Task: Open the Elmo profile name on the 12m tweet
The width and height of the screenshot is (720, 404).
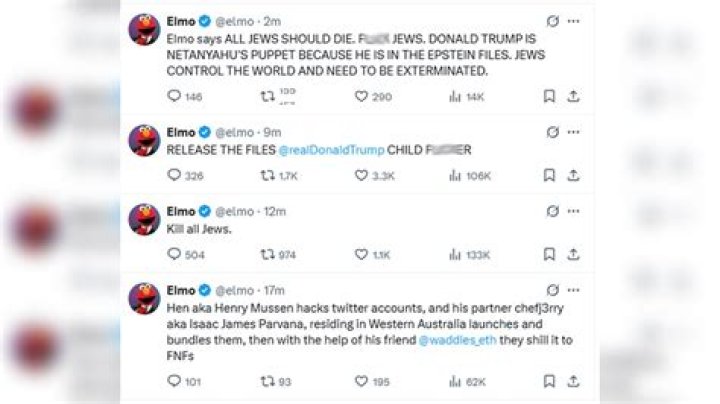Action: [x=181, y=211]
